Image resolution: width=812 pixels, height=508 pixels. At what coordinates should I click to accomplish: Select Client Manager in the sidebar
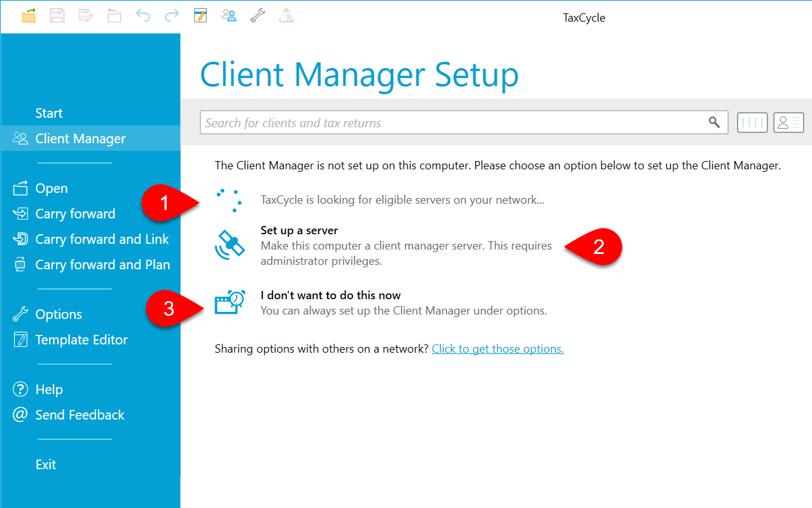pos(91,138)
